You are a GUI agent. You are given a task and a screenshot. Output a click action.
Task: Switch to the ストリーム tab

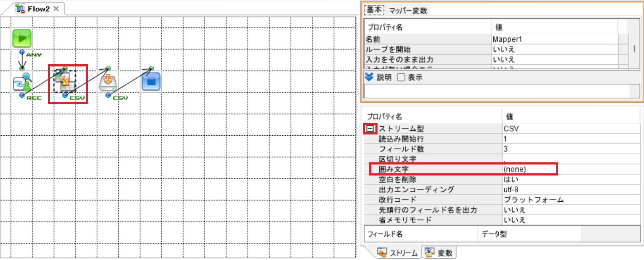point(398,253)
